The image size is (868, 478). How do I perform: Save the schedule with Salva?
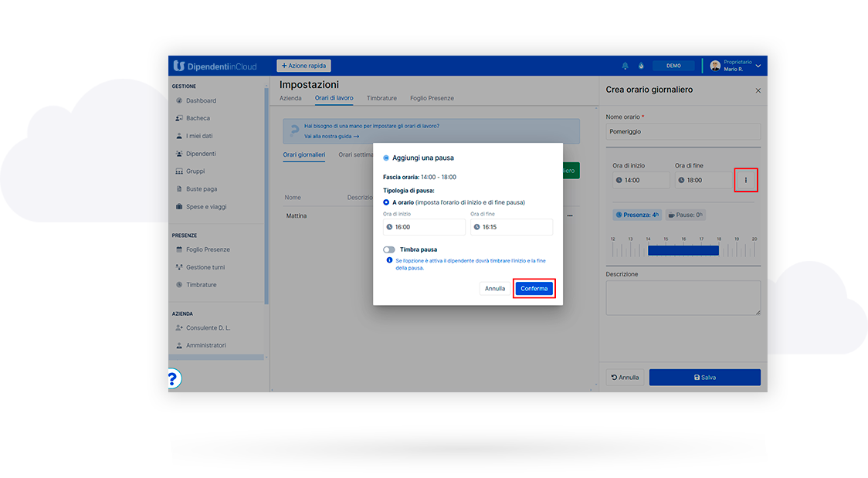[x=705, y=378]
